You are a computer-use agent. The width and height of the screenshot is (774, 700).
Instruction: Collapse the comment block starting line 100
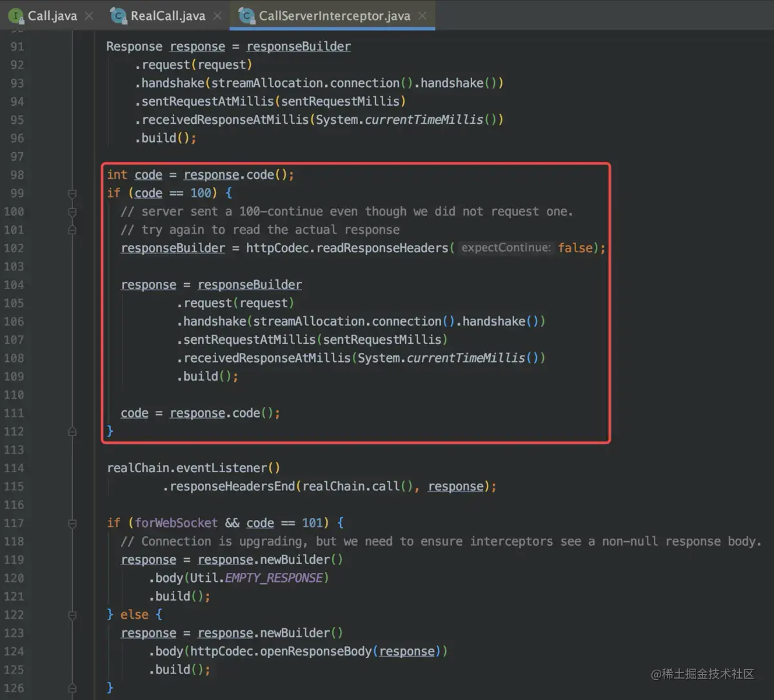click(x=72, y=212)
